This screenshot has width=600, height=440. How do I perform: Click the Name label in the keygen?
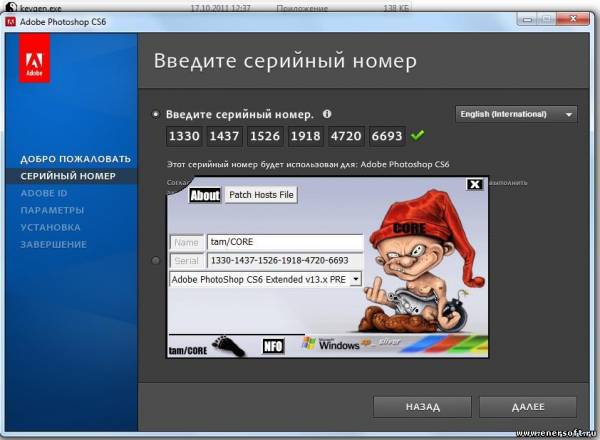[x=186, y=242]
